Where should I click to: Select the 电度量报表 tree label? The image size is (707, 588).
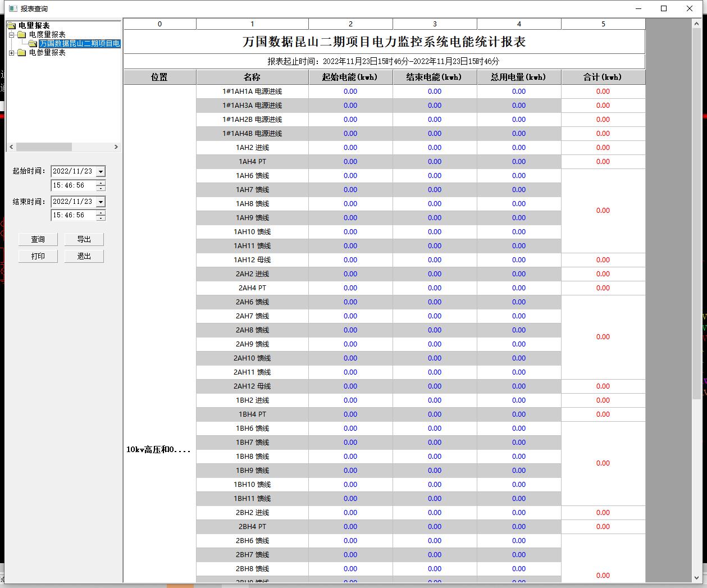tap(47, 34)
